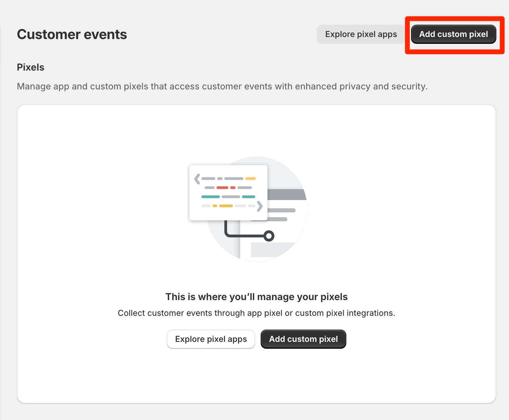Click the dark connector line under the code card
The width and height of the screenshot is (509, 420).
click(x=244, y=231)
